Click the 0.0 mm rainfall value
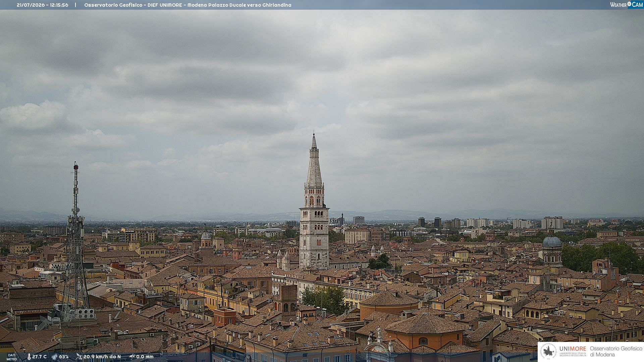 click(145, 357)
